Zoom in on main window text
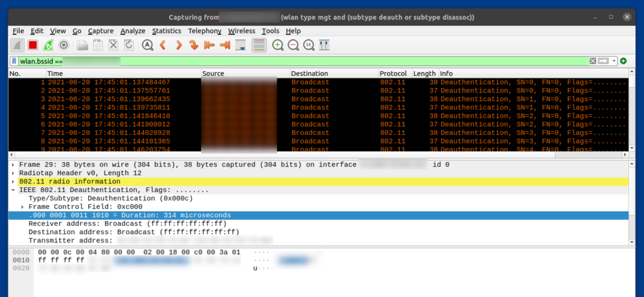644x297 pixels. point(277,45)
